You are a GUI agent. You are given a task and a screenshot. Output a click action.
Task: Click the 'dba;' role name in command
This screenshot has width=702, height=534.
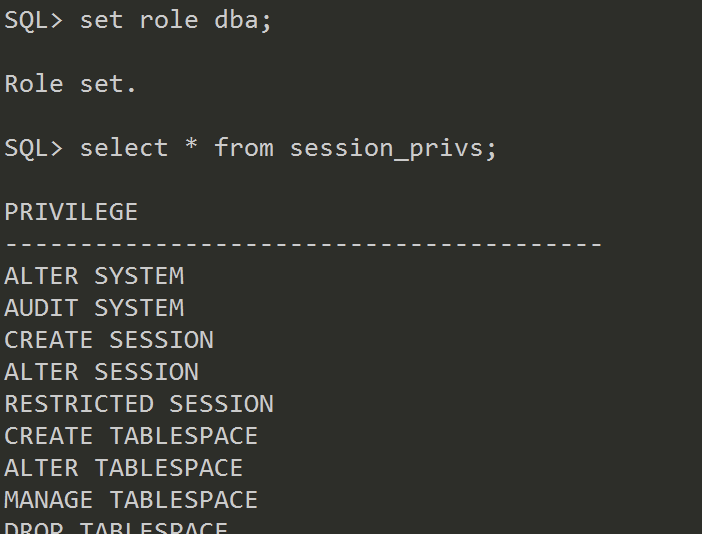pyautogui.click(x=243, y=21)
